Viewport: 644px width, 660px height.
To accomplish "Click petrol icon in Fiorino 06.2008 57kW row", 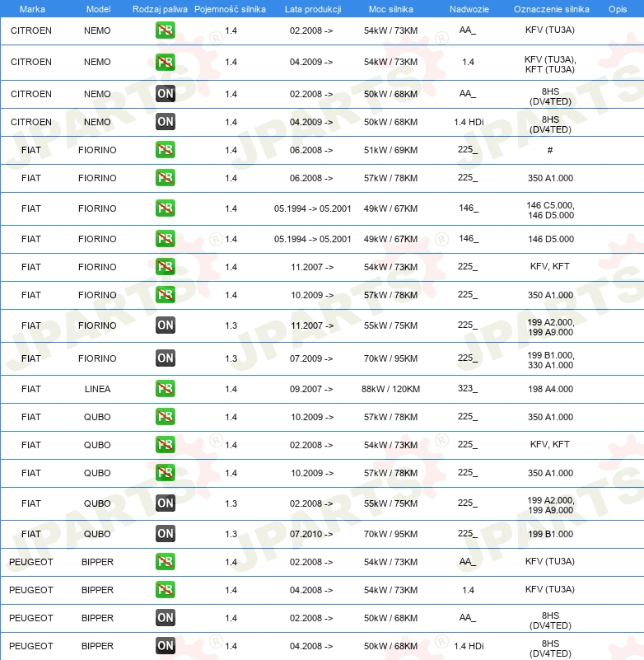I will tap(165, 178).
